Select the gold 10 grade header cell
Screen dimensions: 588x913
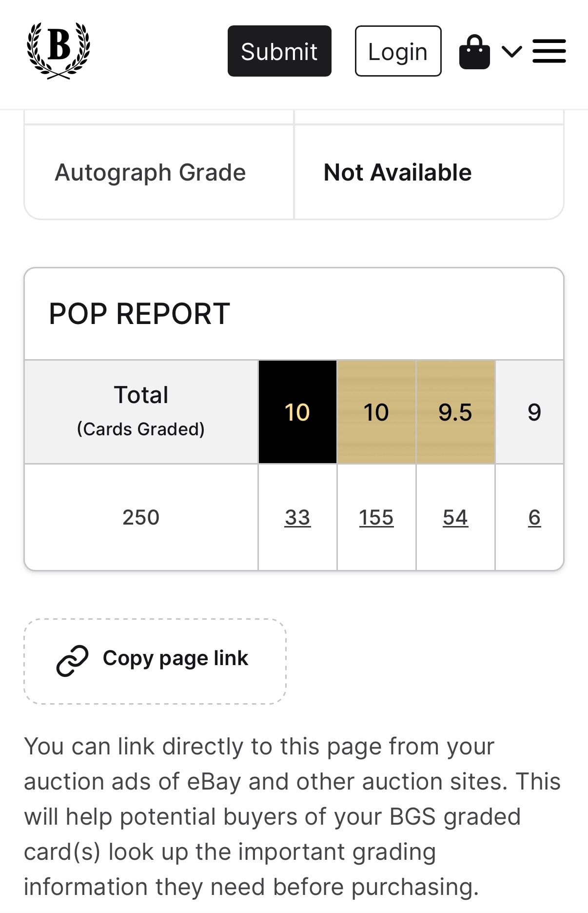click(376, 412)
